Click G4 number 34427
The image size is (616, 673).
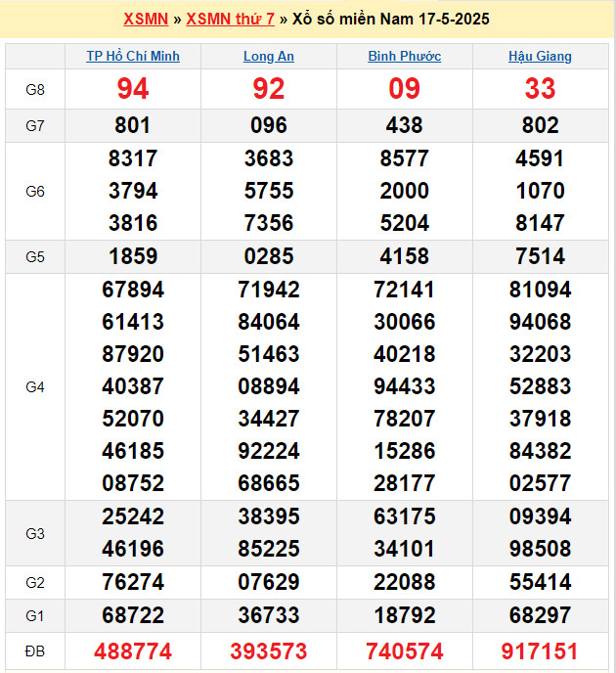[x=269, y=419]
